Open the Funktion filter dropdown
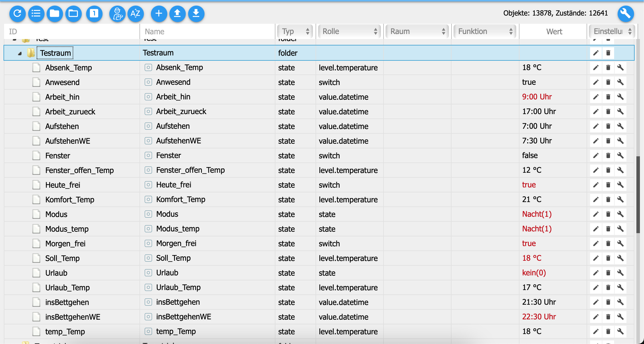The image size is (644, 344). click(x=485, y=31)
